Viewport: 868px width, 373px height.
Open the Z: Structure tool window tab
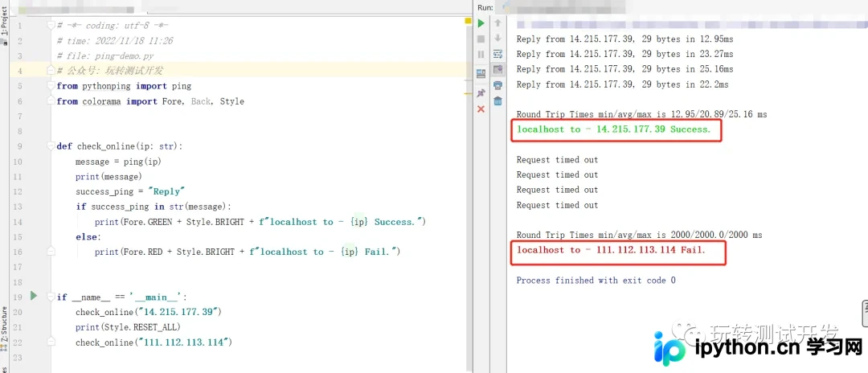tap(5, 325)
